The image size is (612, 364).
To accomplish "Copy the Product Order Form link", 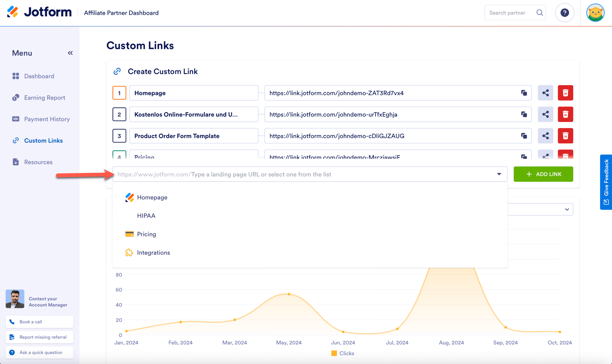I will (524, 136).
